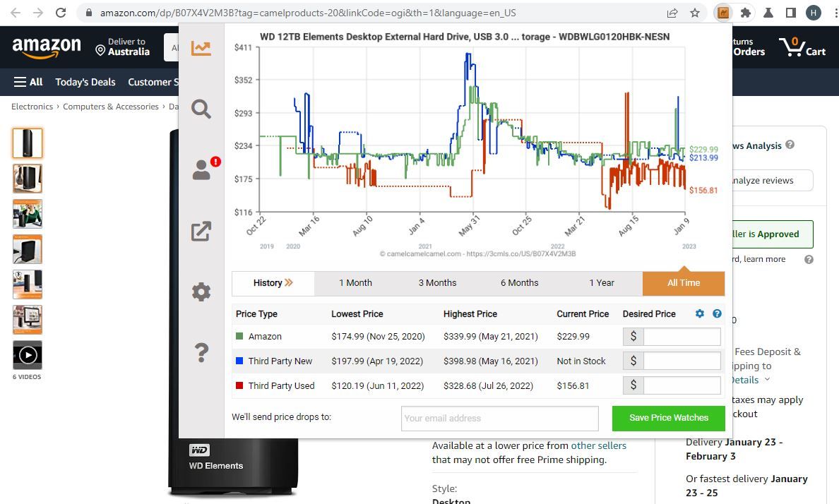
Task: Open Customer Service nav link
Action: tap(153, 82)
